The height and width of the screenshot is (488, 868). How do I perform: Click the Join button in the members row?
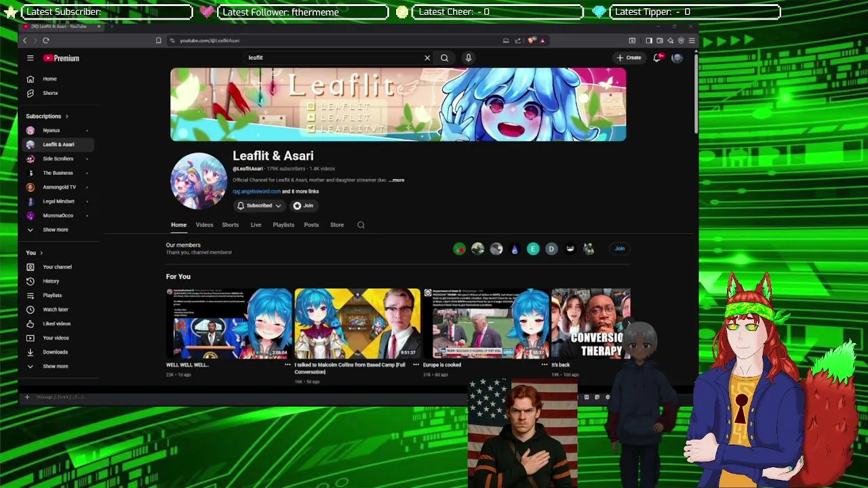tap(619, 249)
